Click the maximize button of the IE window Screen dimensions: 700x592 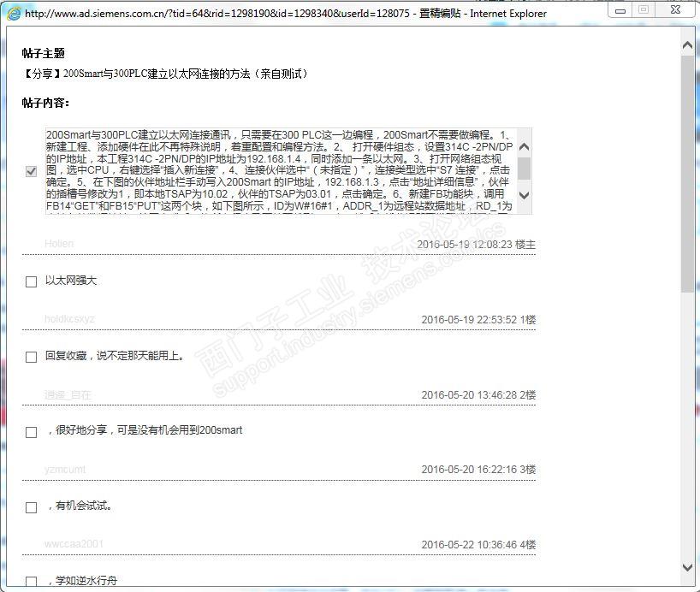(644, 9)
